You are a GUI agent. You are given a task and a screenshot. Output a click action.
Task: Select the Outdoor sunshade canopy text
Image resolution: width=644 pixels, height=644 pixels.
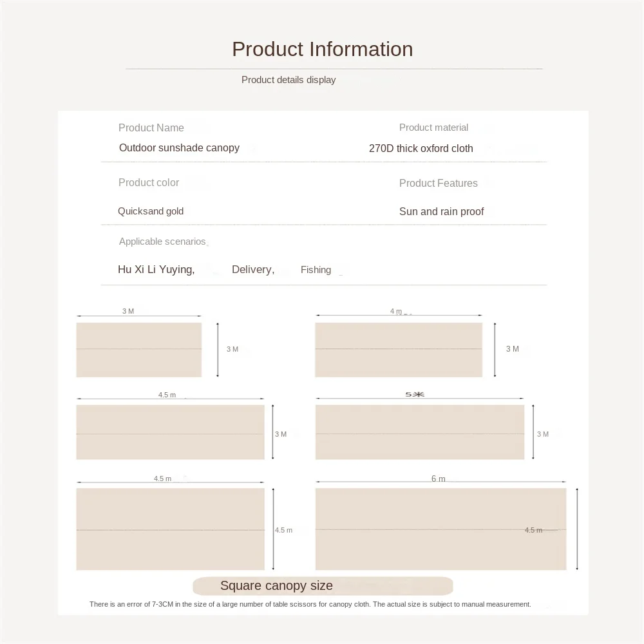(179, 147)
